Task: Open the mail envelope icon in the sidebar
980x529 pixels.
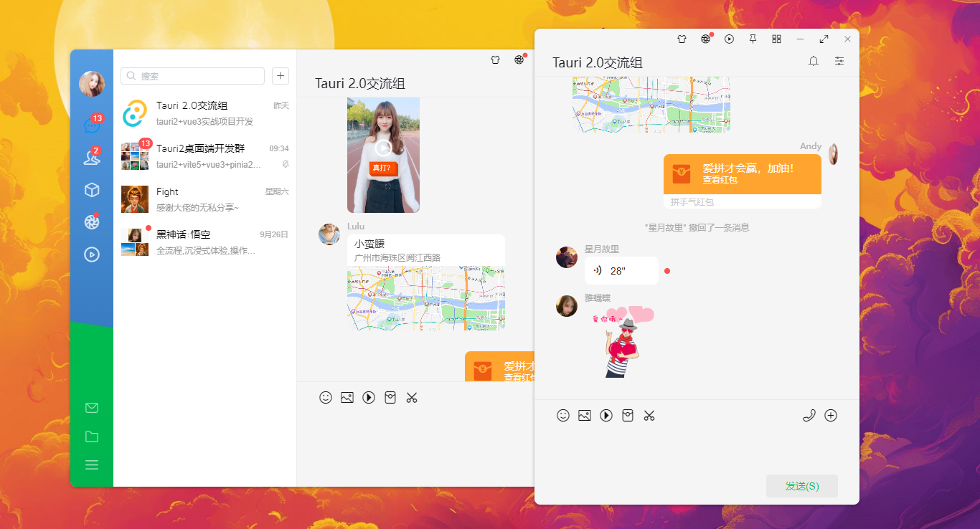Action: coord(92,408)
